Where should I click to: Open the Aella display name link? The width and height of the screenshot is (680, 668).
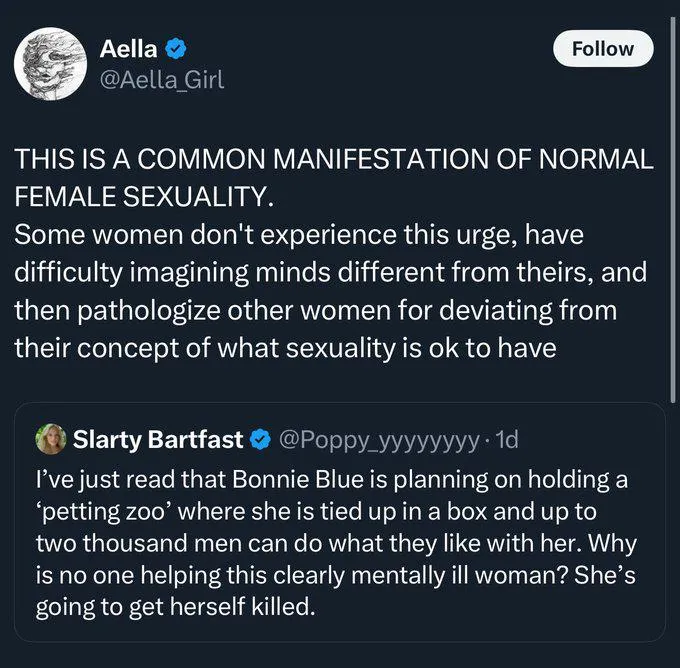click(x=129, y=49)
